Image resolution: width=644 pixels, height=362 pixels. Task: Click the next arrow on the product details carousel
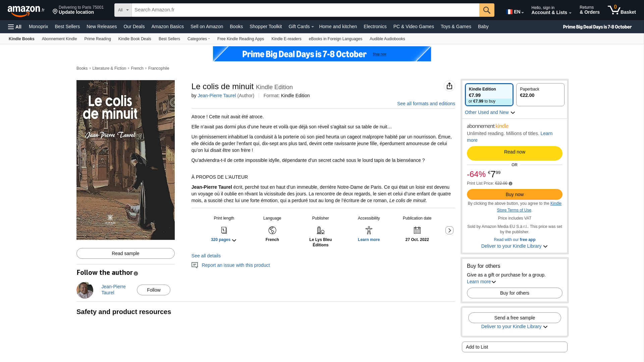coord(449,230)
